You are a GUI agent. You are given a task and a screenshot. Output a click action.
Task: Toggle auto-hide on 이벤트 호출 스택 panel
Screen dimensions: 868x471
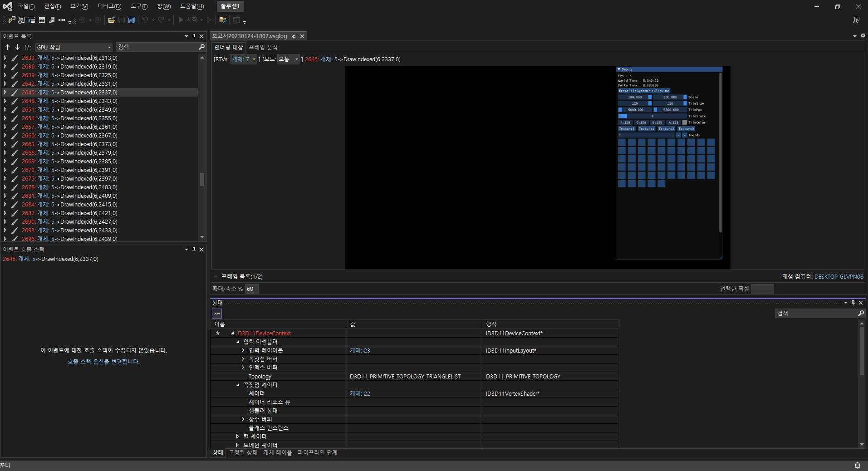193,249
